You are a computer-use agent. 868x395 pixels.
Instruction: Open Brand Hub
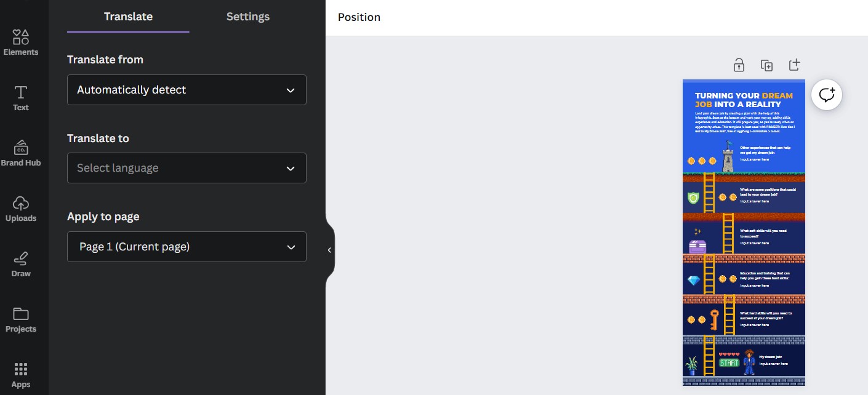20,153
